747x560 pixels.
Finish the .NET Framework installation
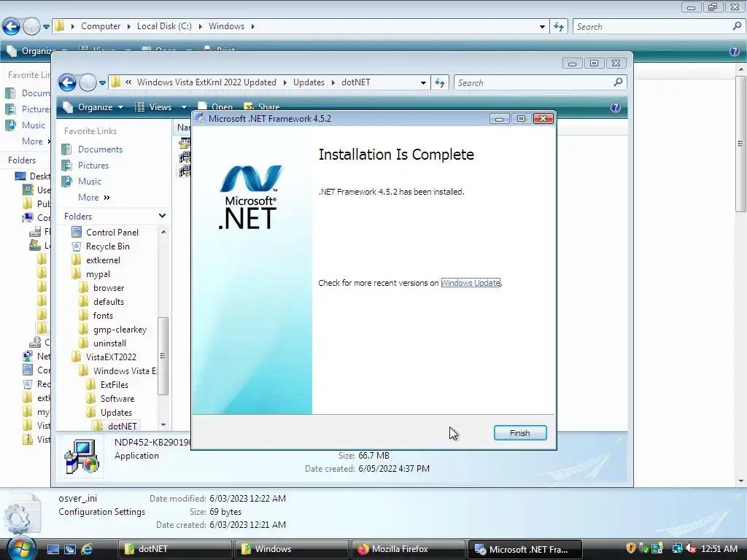(x=519, y=433)
